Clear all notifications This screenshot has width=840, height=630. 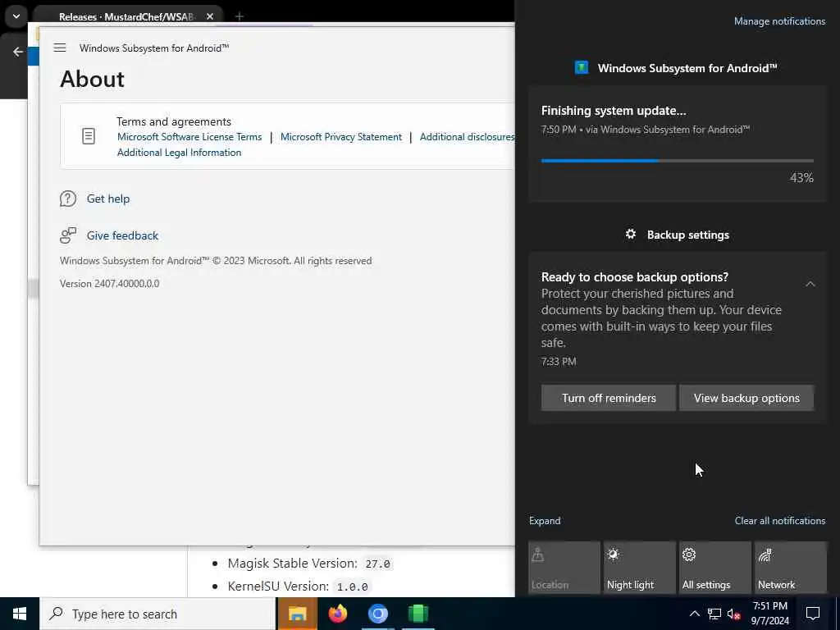pos(779,521)
